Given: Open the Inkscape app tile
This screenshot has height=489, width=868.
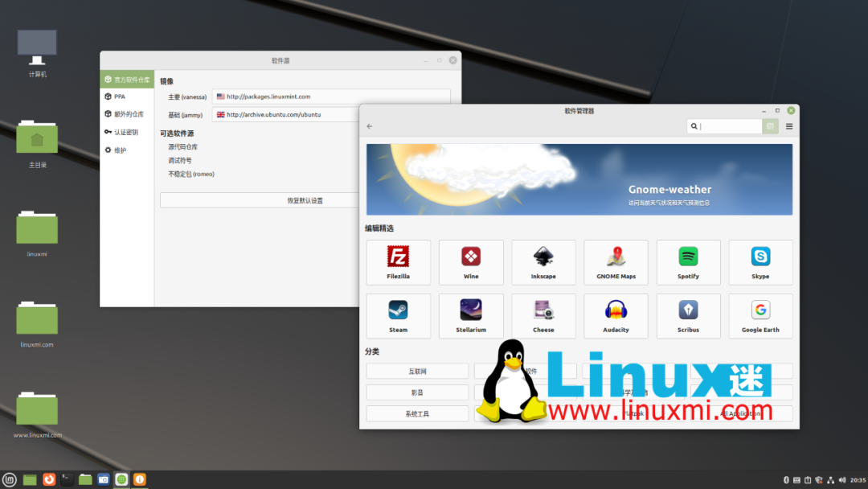Looking at the screenshot, I should pyautogui.click(x=543, y=262).
